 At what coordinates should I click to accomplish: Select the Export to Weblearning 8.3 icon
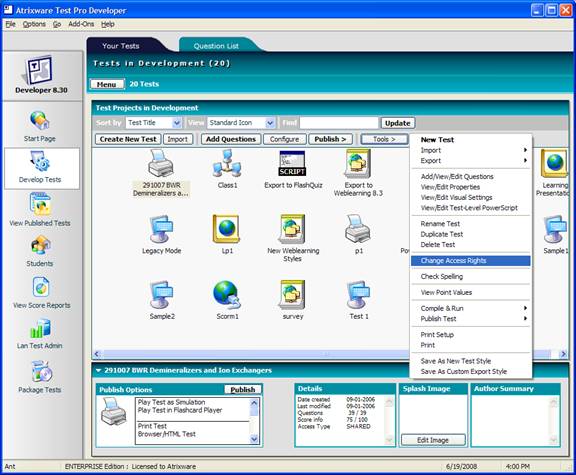pyautogui.click(x=357, y=163)
